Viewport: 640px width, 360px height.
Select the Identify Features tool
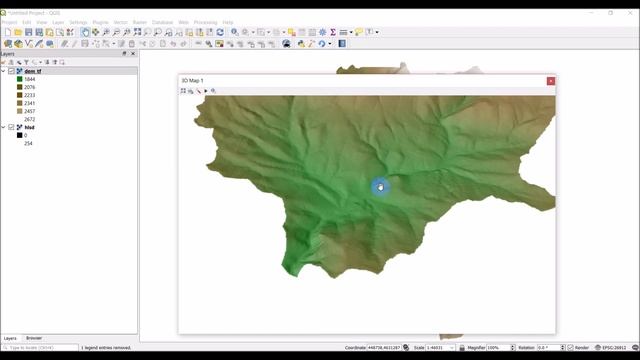click(235, 32)
